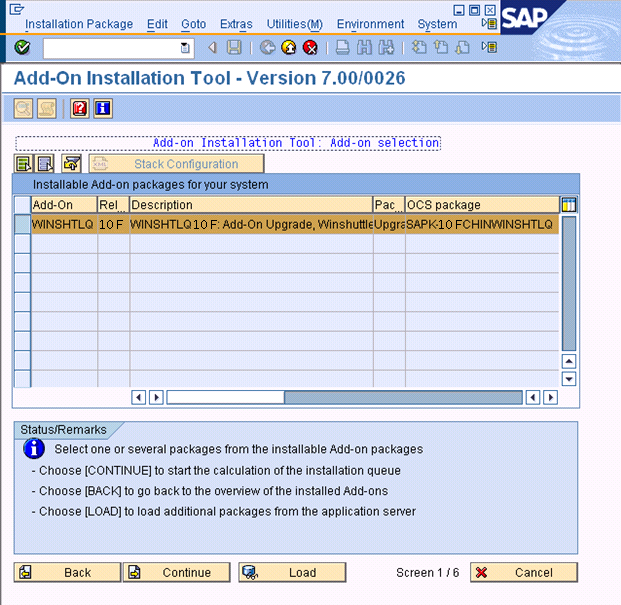This screenshot has height=605, width=621.
Task: Click the select-all corner cell of table
Action: pos(23,205)
